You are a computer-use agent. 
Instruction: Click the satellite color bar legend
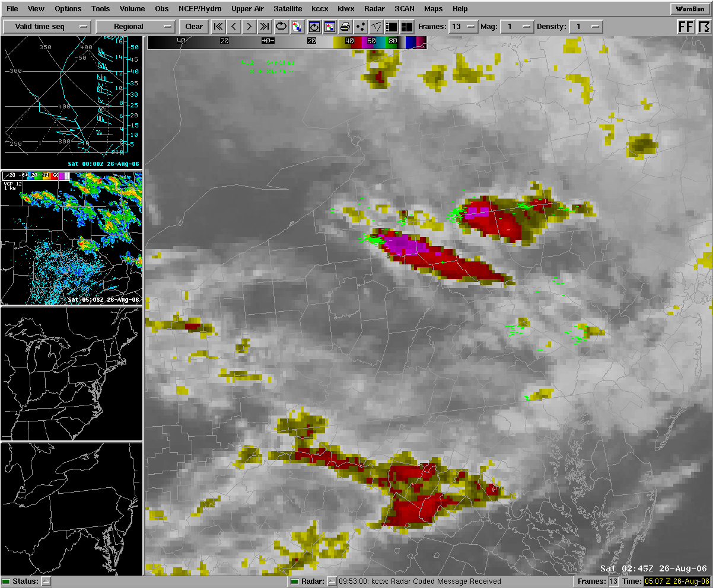[x=288, y=42]
